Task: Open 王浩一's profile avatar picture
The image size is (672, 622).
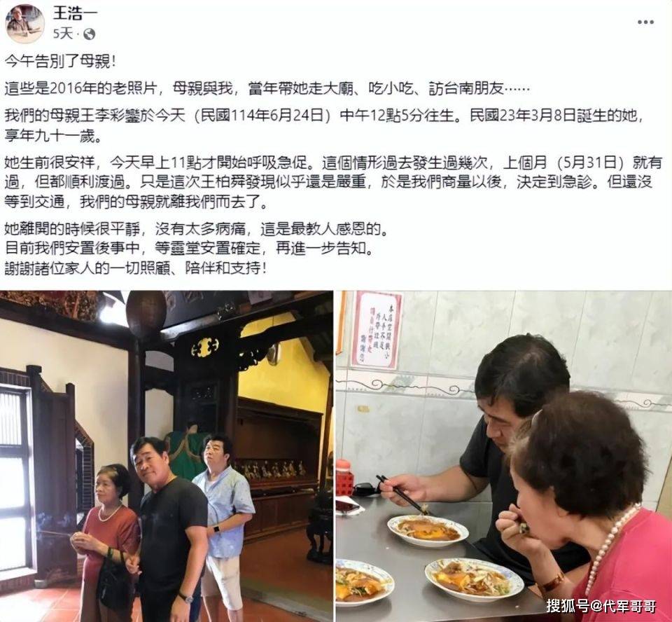Action: tap(25, 24)
